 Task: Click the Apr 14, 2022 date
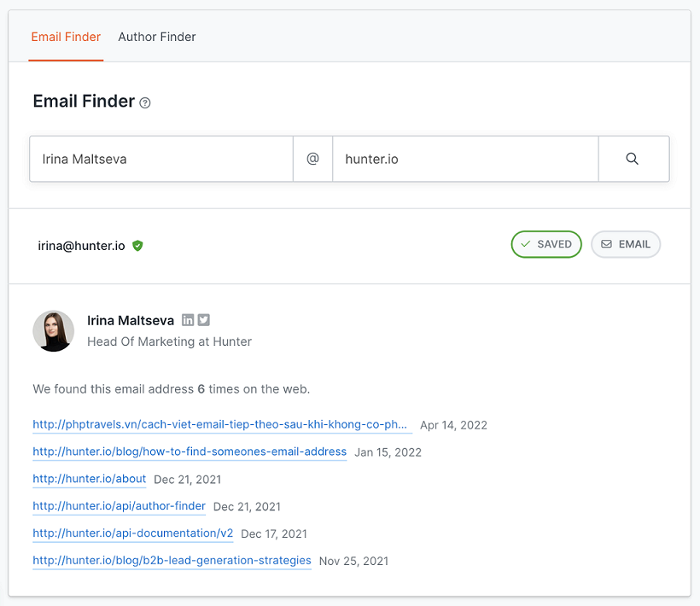[x=453, y=425]
